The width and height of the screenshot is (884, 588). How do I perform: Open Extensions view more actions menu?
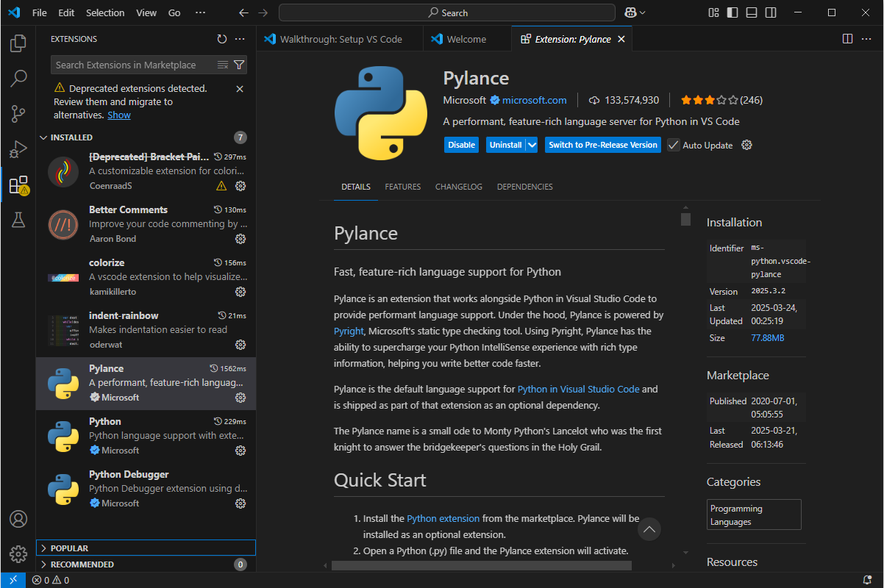[240, 39]
